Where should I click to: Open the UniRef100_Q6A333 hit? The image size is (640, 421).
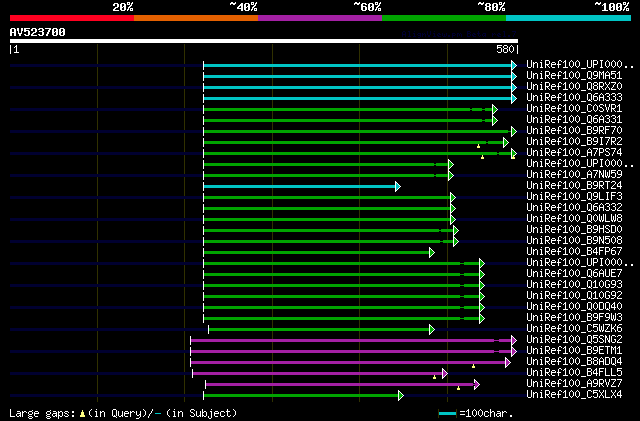[574, 98]
